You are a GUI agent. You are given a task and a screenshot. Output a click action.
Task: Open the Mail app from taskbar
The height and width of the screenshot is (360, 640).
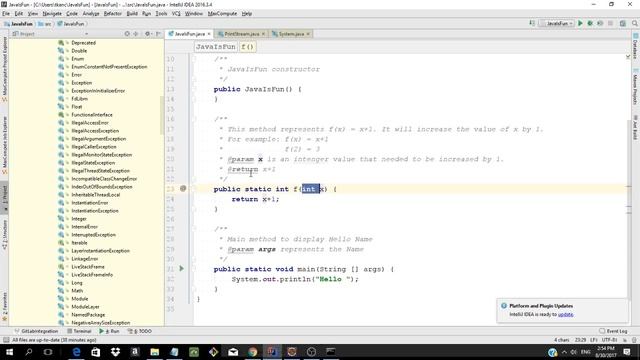233,352
